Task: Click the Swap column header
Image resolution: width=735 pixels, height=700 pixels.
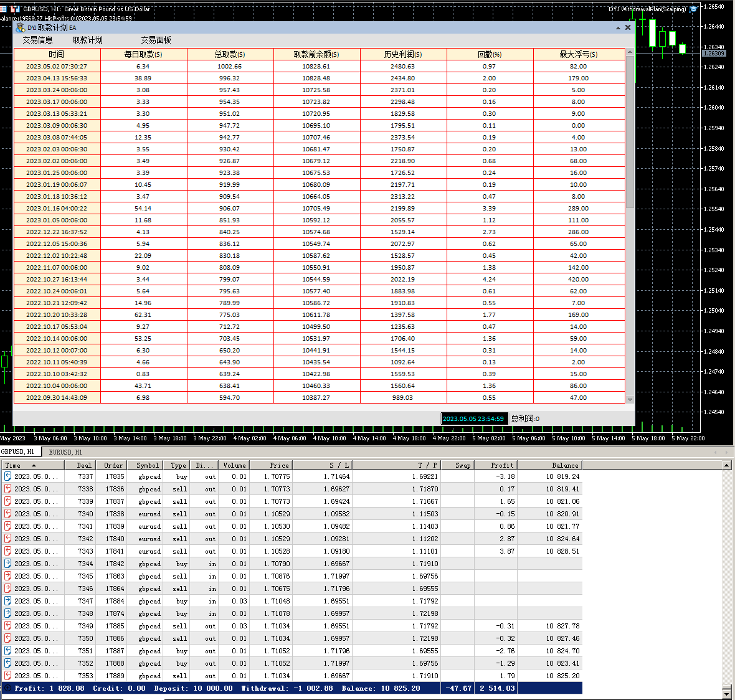Action: click(x=458, y=465)
